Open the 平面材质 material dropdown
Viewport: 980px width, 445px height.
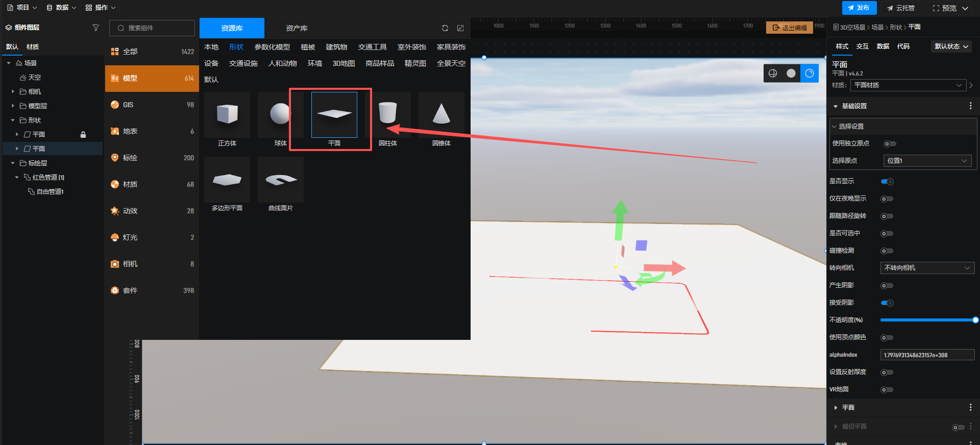[908, 85]
